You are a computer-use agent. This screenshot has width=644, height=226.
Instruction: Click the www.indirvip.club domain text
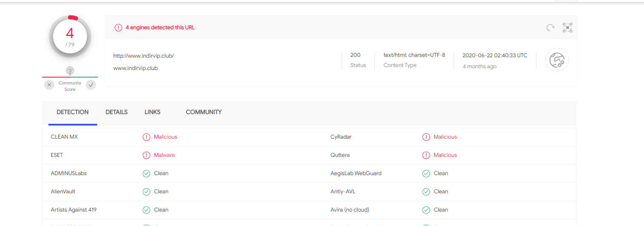click(x=135, y=68)
